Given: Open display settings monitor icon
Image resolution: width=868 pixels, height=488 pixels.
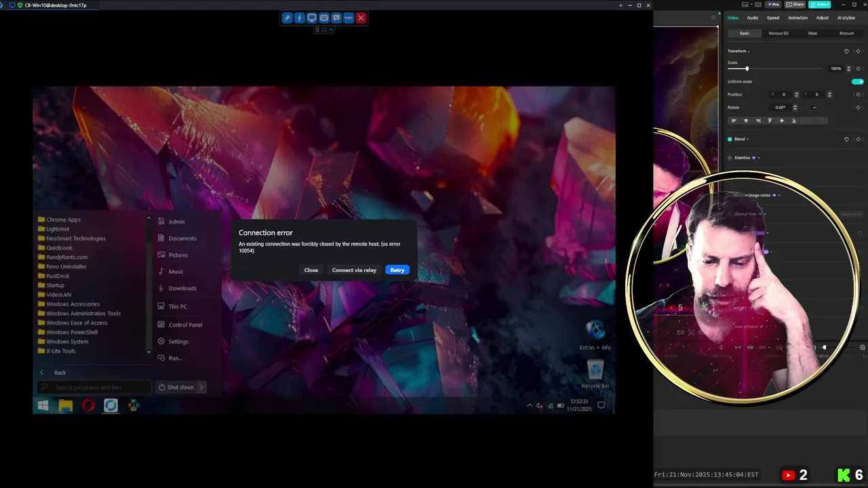Looking at the screenshot, I should (x=312, y=18).
